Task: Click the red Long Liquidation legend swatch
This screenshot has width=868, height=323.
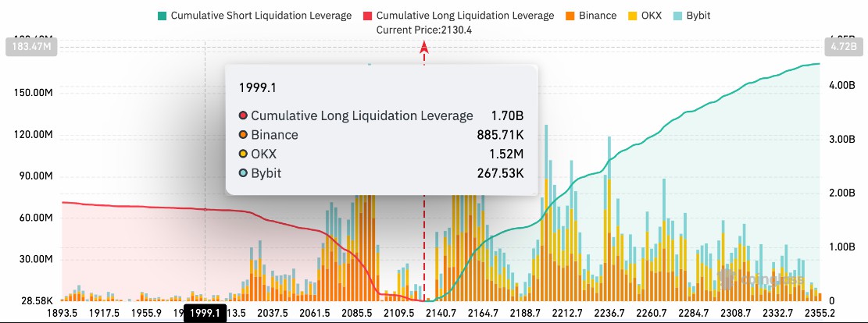Action: [367, 16]
